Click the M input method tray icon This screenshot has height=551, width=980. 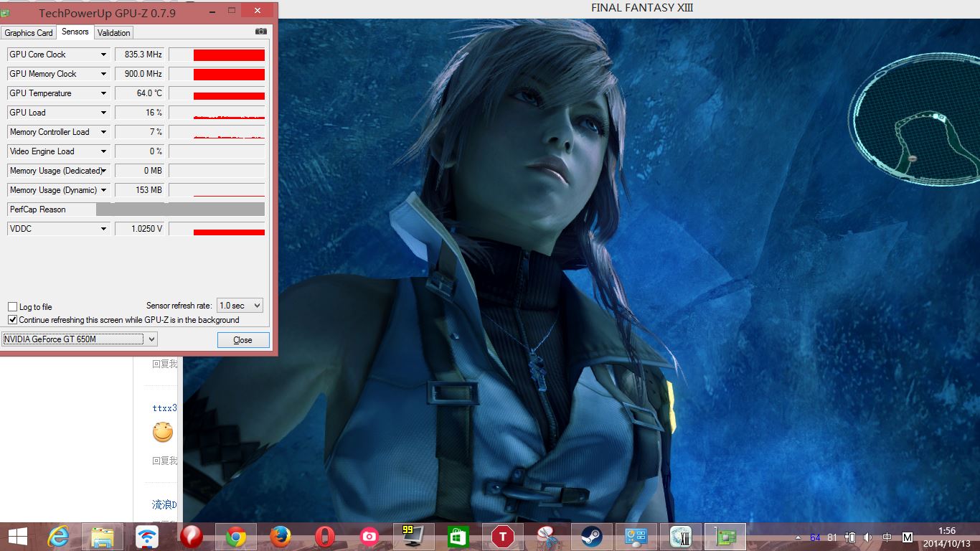tap(907, 537)
